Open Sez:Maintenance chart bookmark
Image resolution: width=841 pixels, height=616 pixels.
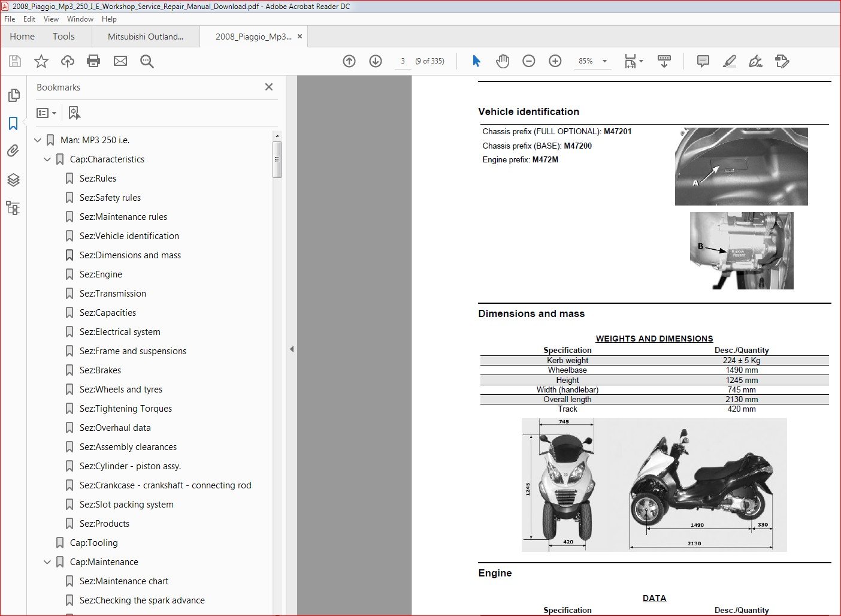point(124,581)
